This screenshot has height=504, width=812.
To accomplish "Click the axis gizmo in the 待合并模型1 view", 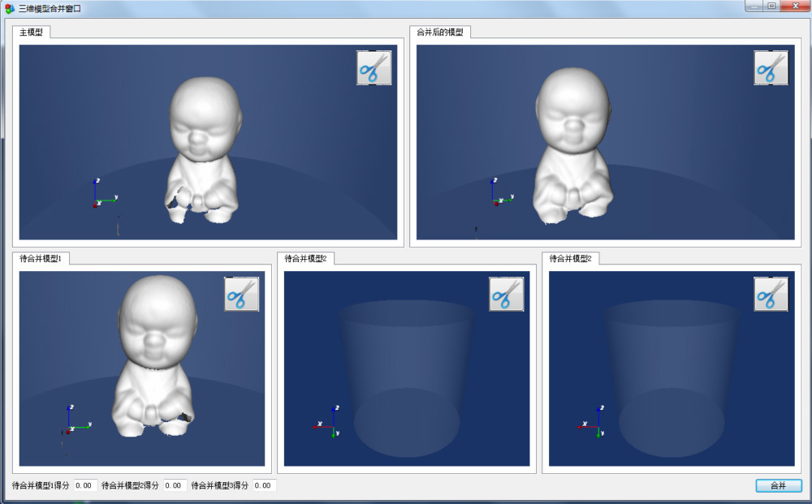I will pyautogui.click(x=79, y=420).
